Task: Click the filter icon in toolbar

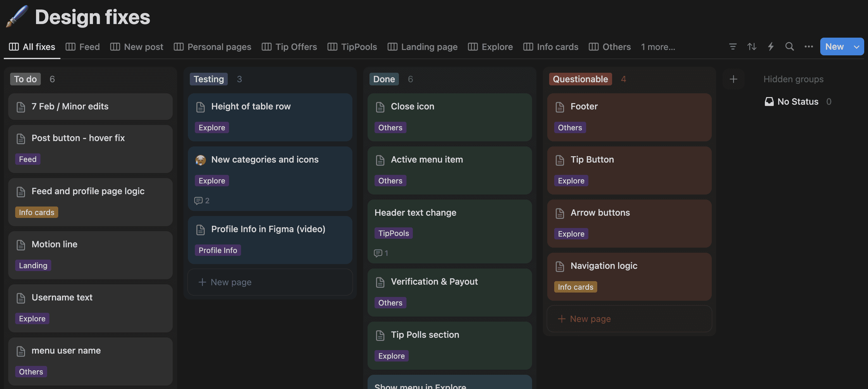Action: [733, 46]
